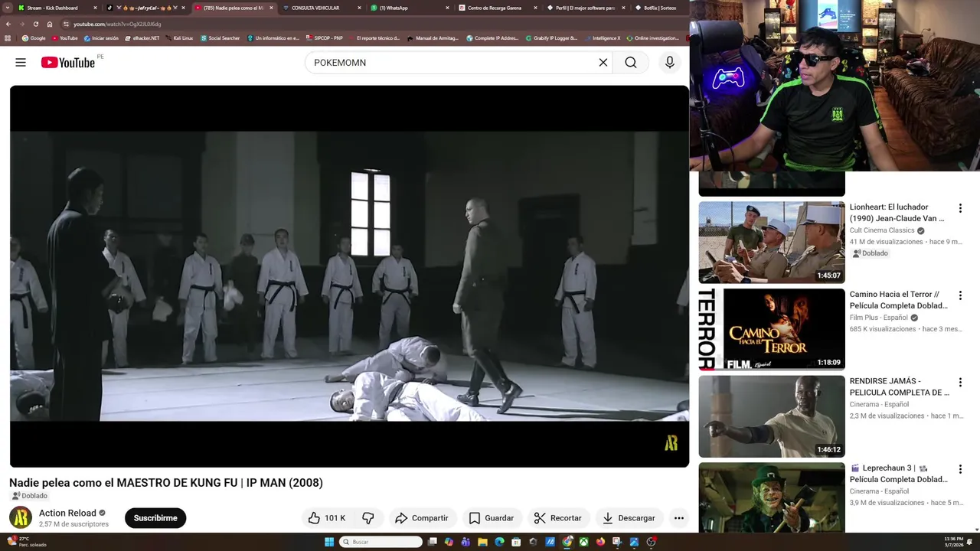
Task: Open the RENDIRSE JAMÁS video thumbnail
Action: click(772, 416)
